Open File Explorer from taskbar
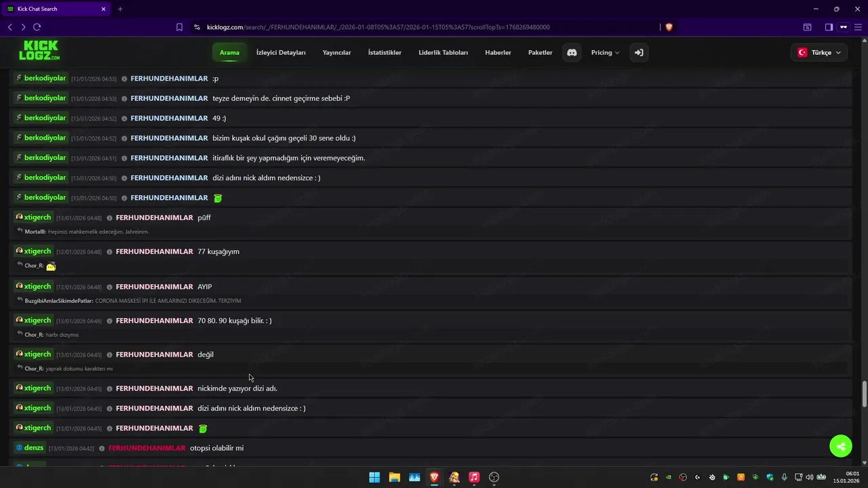868x488 pixels. (394, 477)
